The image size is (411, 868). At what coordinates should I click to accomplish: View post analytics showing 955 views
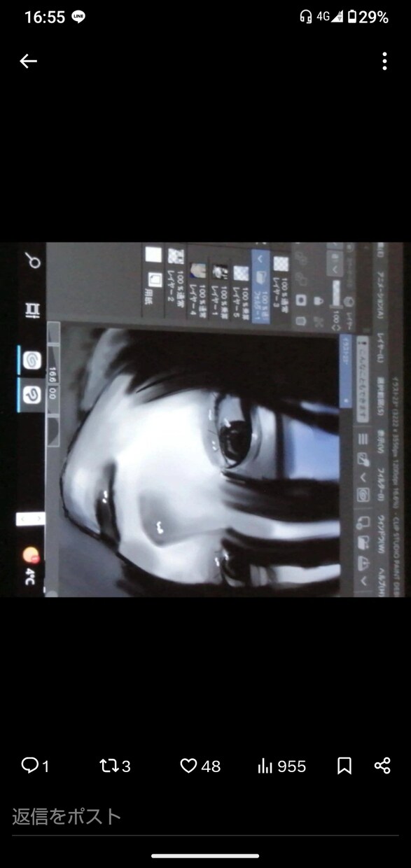[281, 766]
